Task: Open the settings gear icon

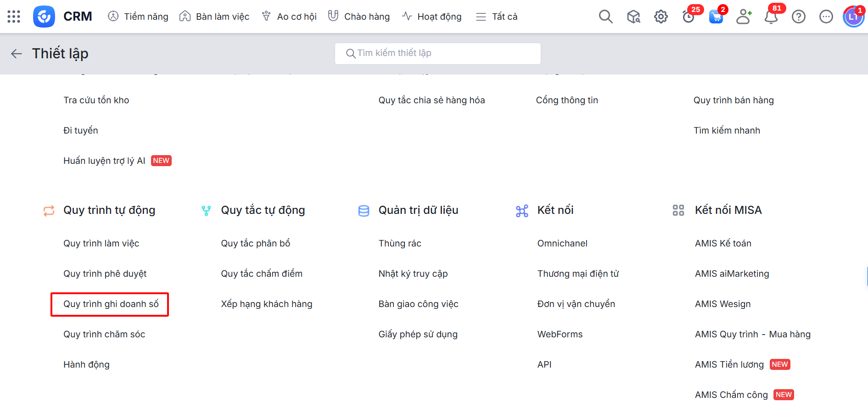Action: (x=661, y=17)
